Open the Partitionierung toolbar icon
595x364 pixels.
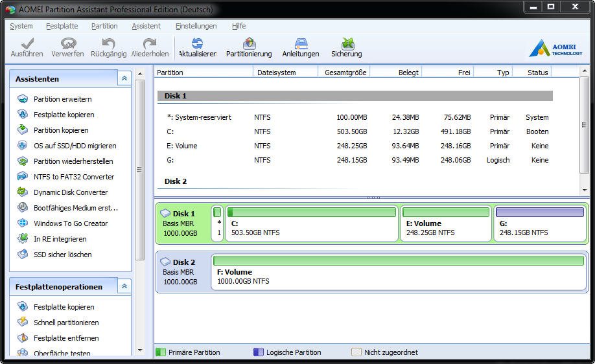click(249, 43)
